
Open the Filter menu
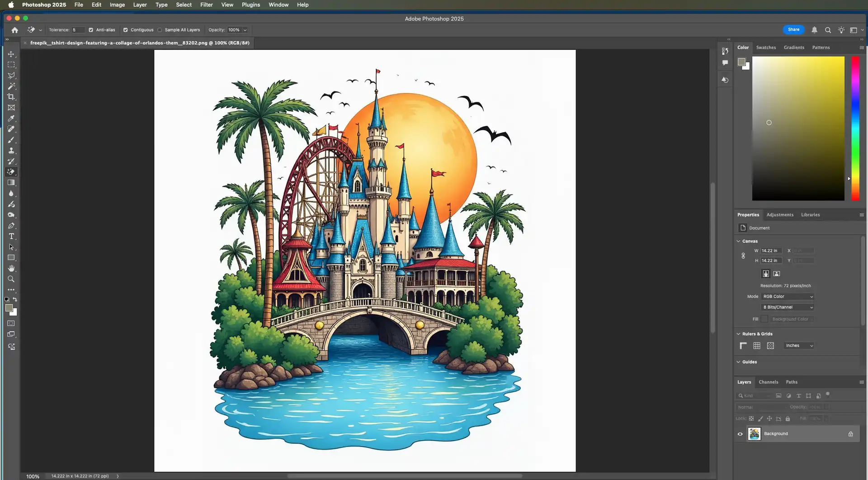tap(206, 5)
